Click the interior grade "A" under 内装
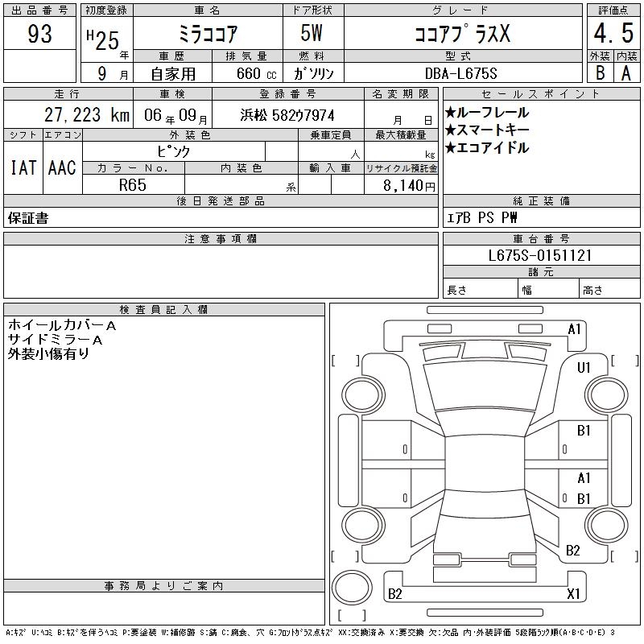This screenshot has height=644, width=644. point(626,73)
